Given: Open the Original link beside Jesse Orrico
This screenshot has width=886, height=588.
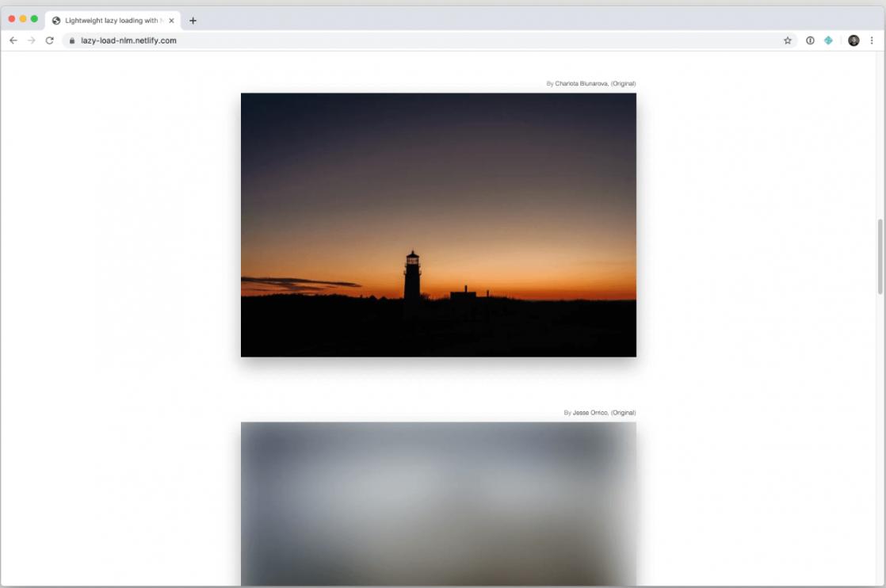Looking at the screenshot, I should click(623, 413).
